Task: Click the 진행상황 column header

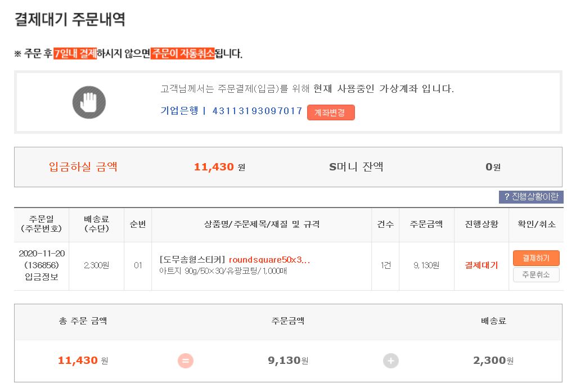Action: coord(481,224)
